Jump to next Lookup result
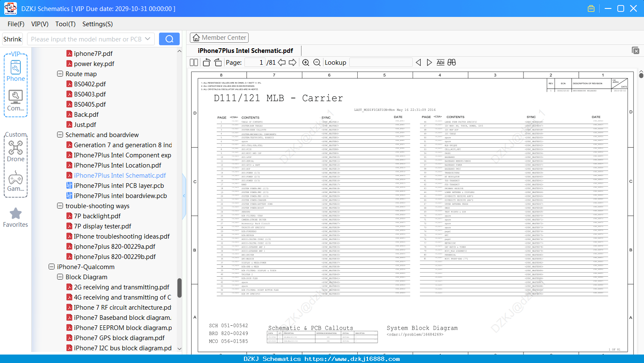 coord(429,63)
